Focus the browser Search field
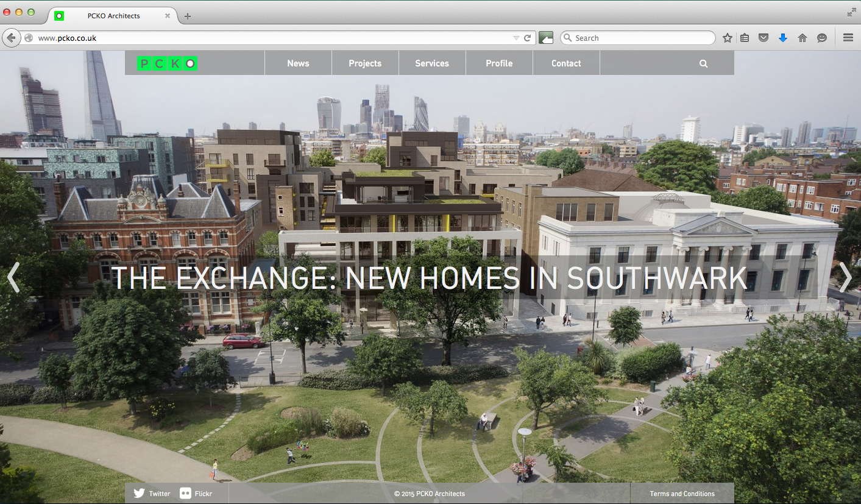Viewport: 861px width, 504px height. click(x=637, y=38)
